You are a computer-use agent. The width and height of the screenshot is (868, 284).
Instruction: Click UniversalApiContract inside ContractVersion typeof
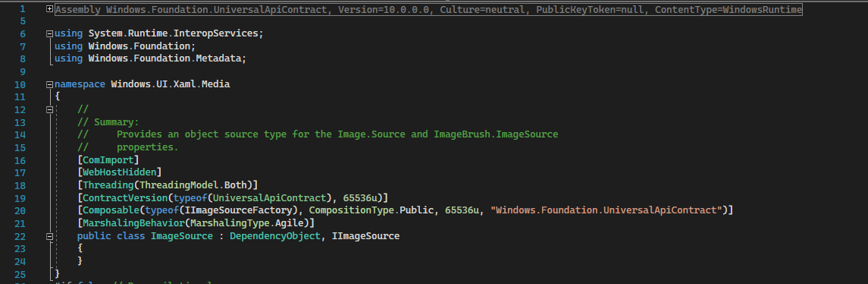pos(270,198)
